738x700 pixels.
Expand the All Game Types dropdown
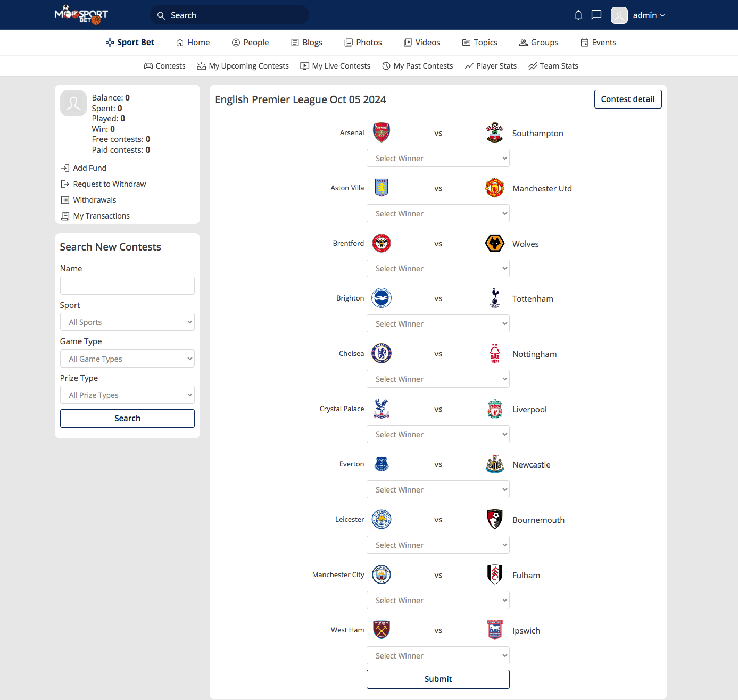pyautogui.click(x=127, y=359)
